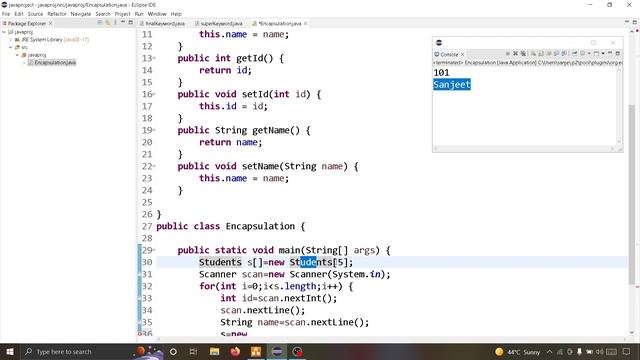
Task: Fold the setId method at line 16
Action: [x=154, y=94]
